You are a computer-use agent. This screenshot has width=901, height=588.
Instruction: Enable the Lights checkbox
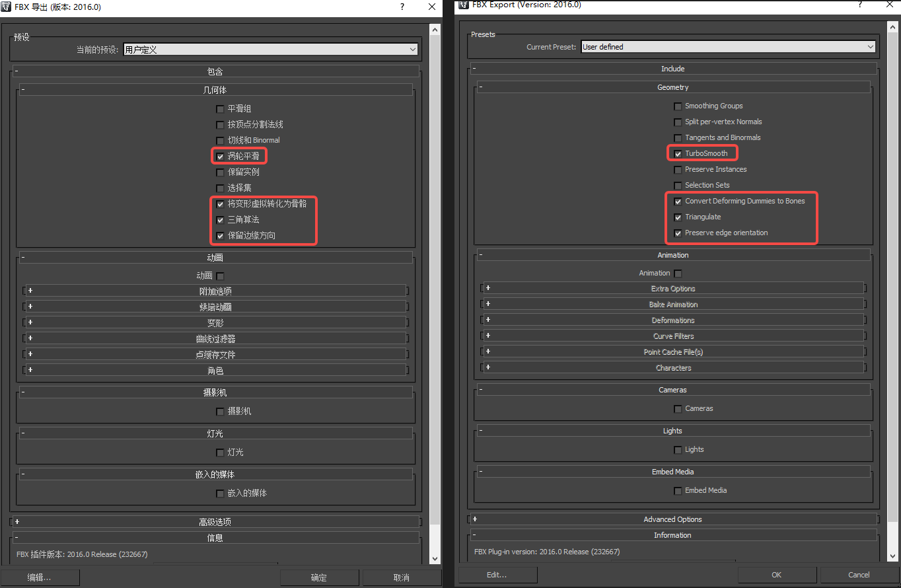coord(678,450)
